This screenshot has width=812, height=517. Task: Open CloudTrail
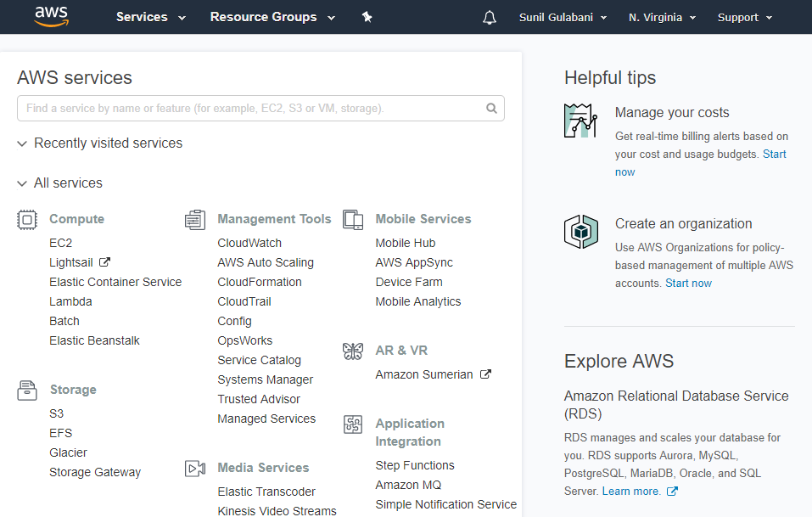pyautogui.click(x=244, y=301)
